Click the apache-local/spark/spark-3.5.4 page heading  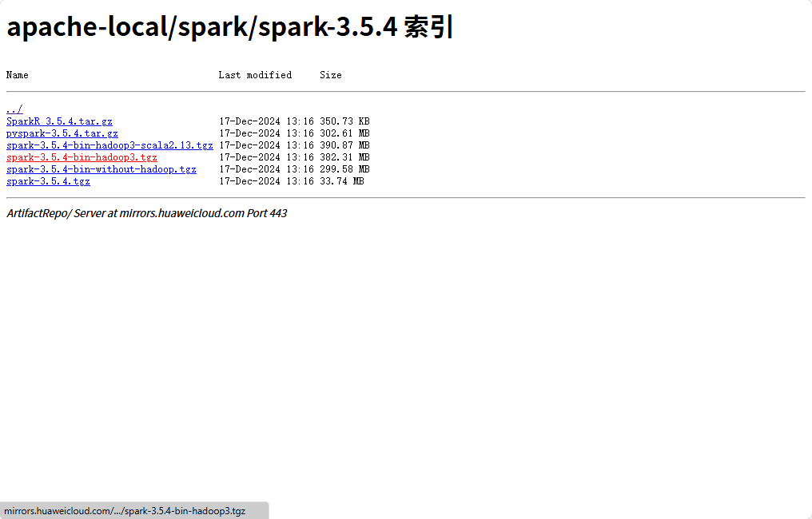pos(230,26)
